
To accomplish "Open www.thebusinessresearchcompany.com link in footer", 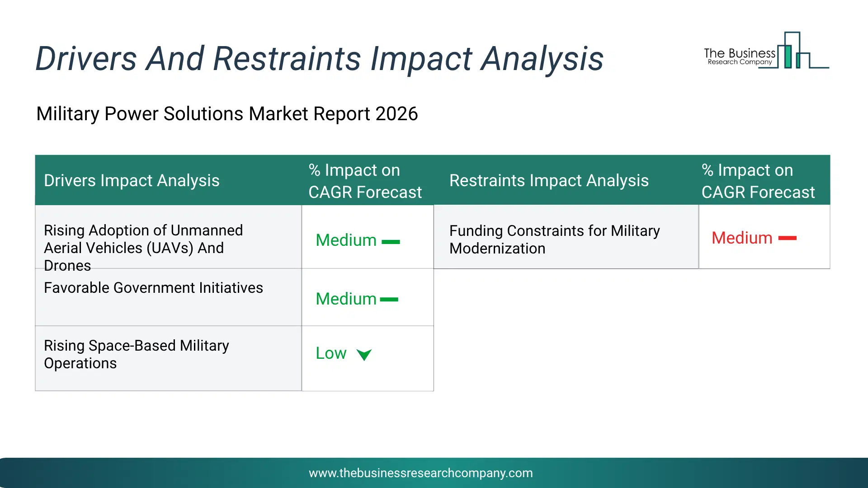I will [421, 473].
